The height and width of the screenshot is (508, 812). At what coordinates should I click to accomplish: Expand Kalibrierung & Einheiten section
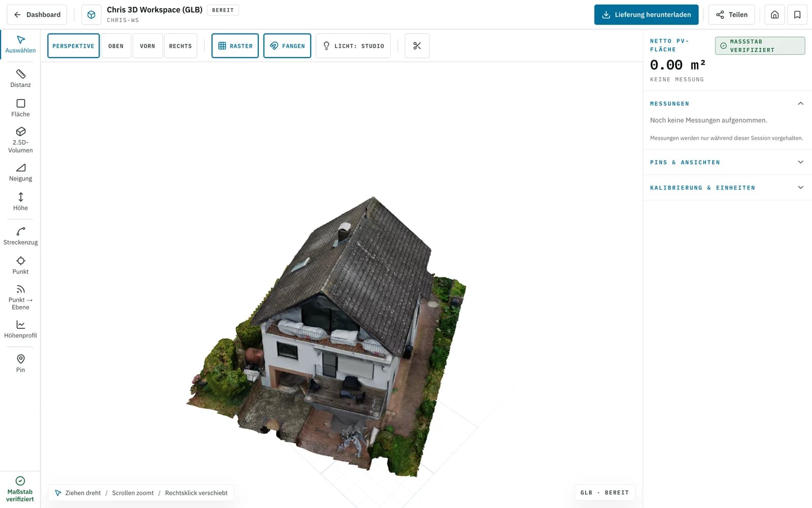pyautogui.click(x=727, y=188)
